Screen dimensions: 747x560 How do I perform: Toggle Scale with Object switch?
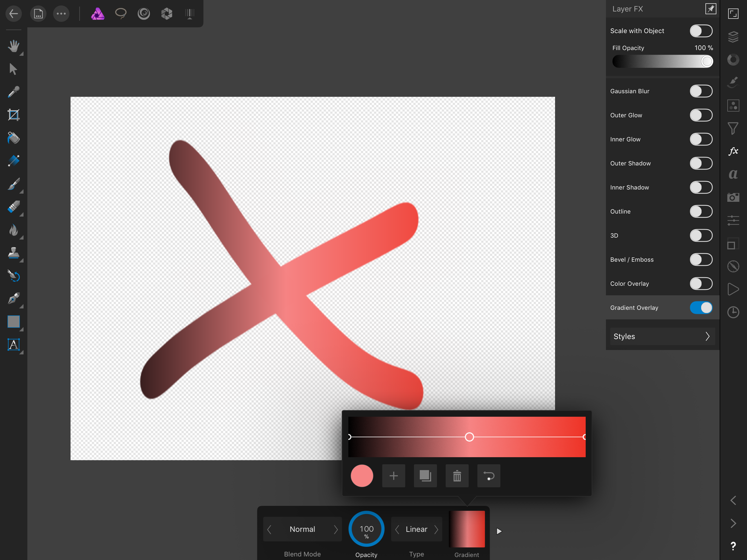pos(701,31)
